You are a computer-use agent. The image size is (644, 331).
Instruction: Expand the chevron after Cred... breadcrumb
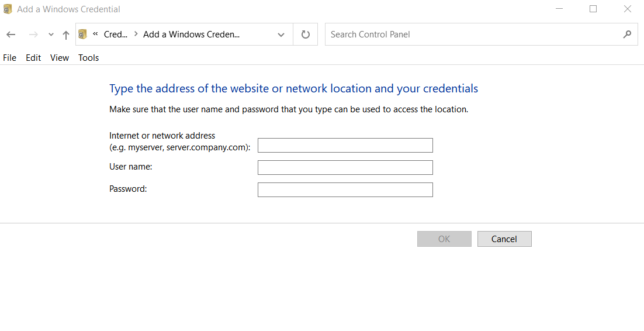click(x=136, y=35)
